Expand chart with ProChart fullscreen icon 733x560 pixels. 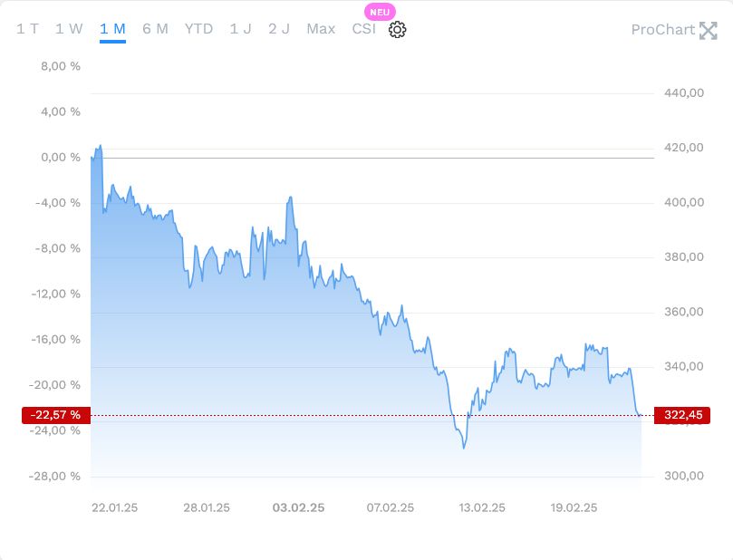[x=708, y=30]
